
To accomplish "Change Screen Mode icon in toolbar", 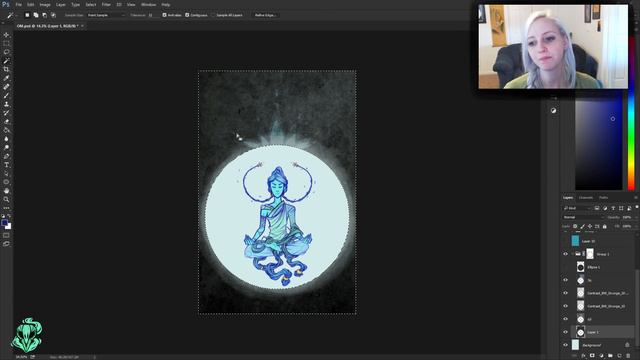I will click(6, 244).
